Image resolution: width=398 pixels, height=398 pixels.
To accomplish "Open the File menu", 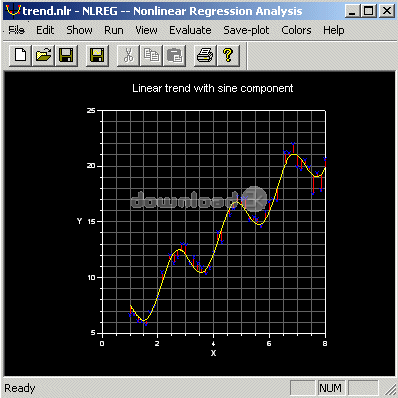I will click(16, 30).
